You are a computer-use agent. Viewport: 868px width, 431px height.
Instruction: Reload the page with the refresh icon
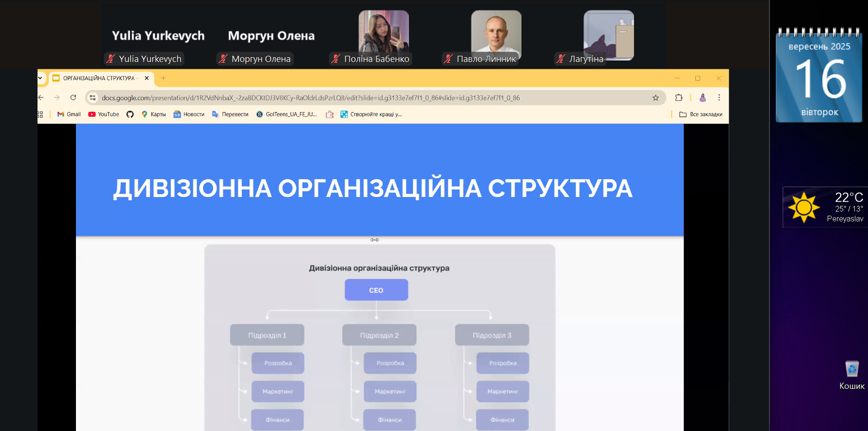coord(73,98)
